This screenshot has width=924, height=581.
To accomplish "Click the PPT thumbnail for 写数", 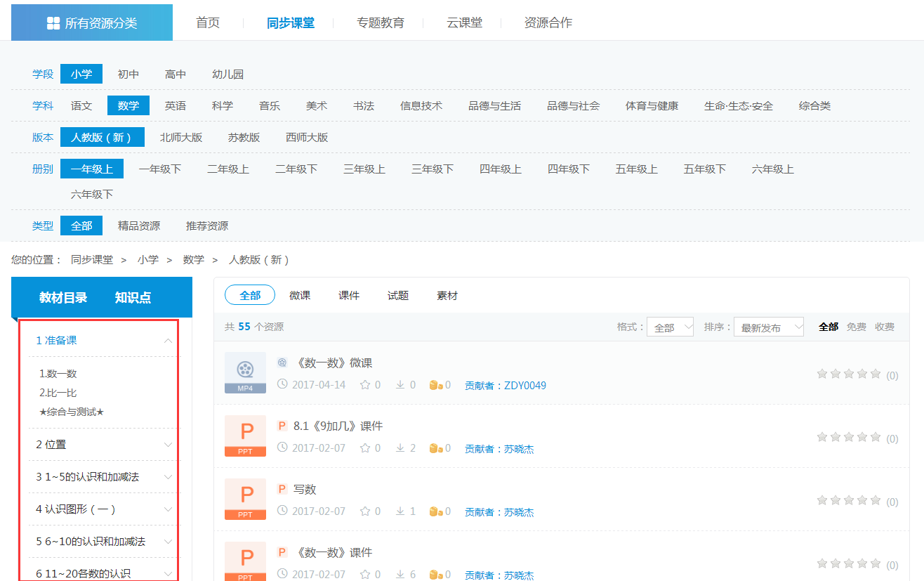I will pos(245,499).
